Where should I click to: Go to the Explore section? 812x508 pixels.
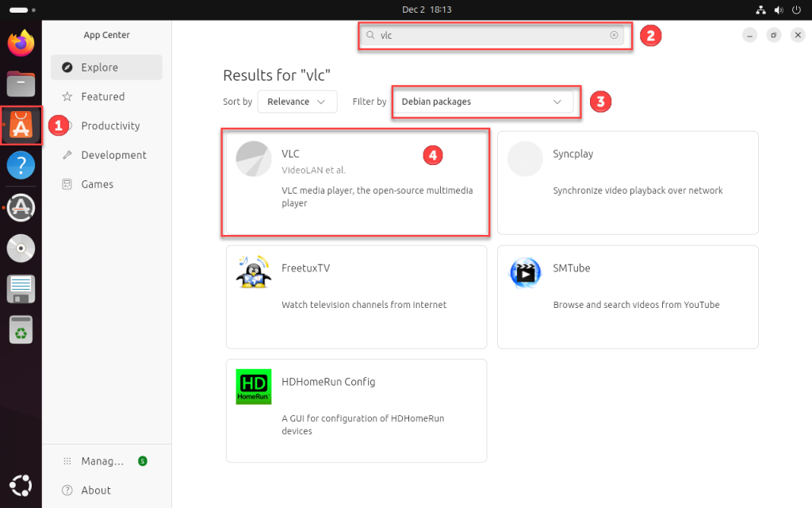click(x=107, y=67)
